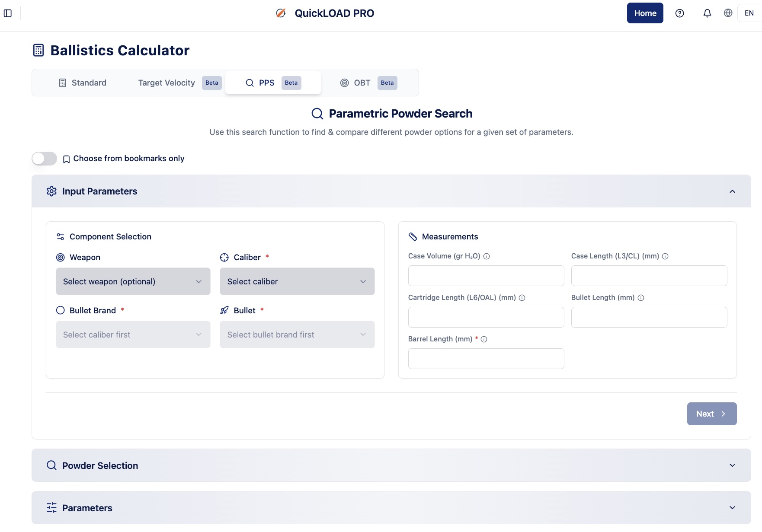
Task: Toggle the left sidebar panel icon
Action: [8, 13]
